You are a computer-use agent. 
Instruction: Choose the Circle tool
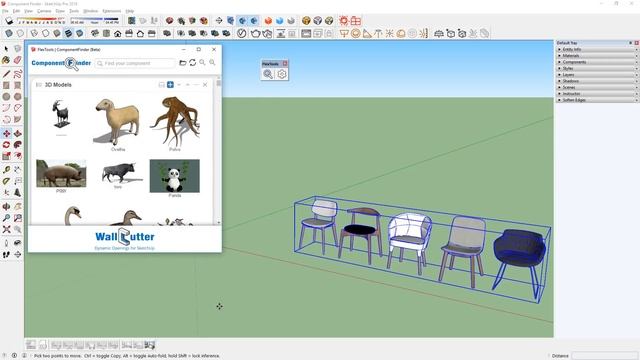point(6,97)
